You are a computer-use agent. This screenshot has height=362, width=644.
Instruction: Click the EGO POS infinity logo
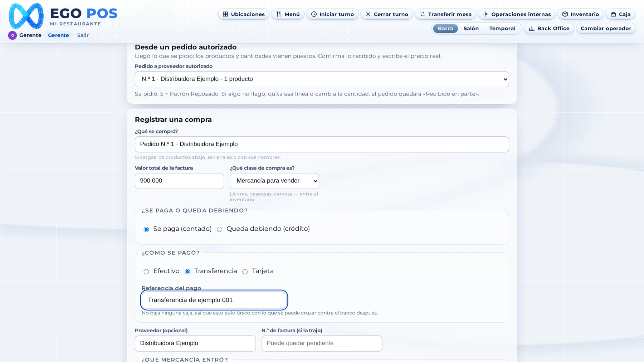coord(26,16)
